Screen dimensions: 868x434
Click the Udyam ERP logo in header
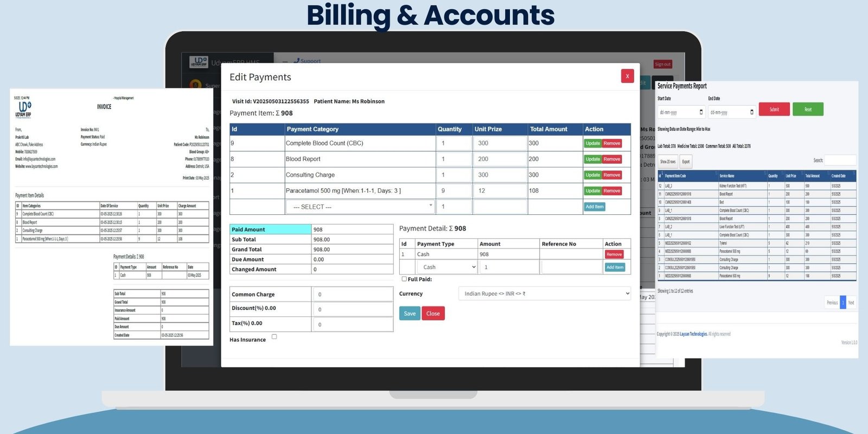tap(199, 62)
